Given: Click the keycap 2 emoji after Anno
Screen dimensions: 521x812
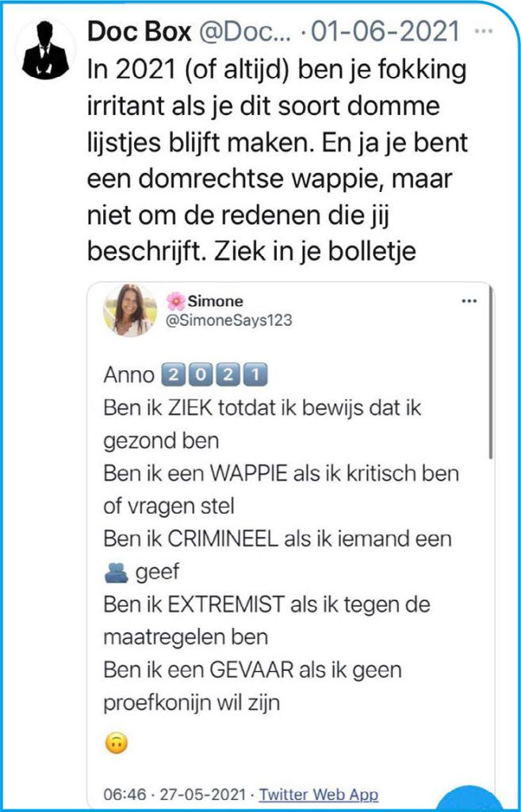Looking at the screenshot, I should (x=173, y=373).
